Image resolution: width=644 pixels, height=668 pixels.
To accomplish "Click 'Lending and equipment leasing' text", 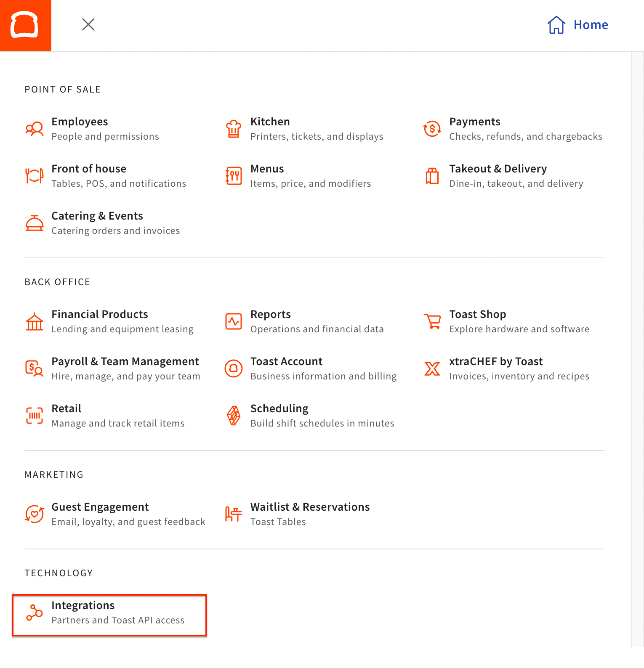I will click(122, 329).
